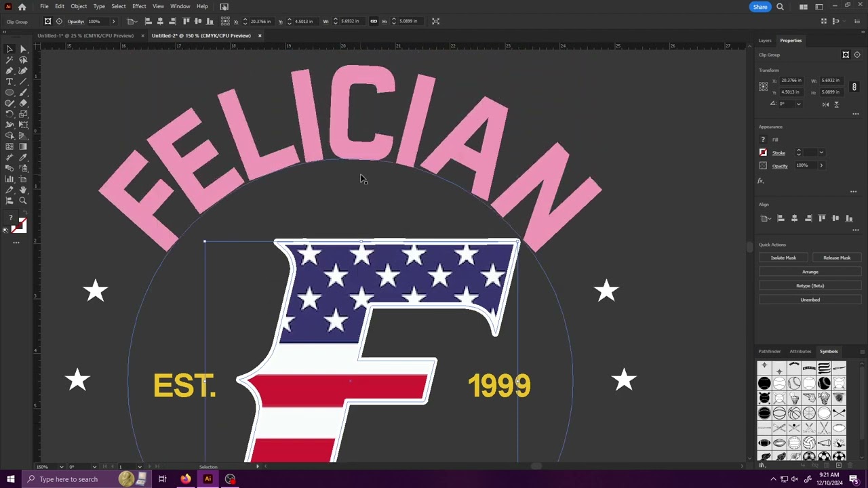The width and height of the screenshot is (868, 488).
Task: Open the Search icon next to Share
Action: 780,7
